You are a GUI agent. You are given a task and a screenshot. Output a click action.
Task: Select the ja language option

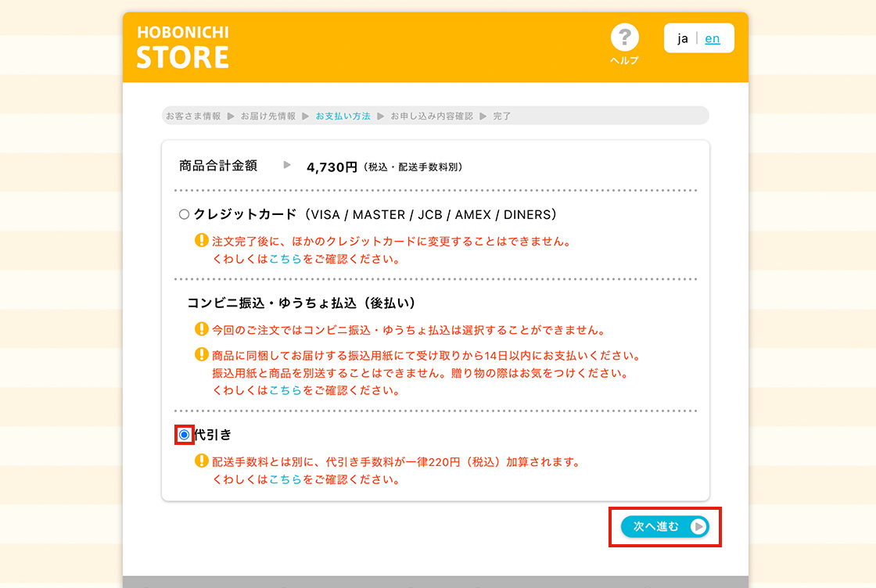683,38
